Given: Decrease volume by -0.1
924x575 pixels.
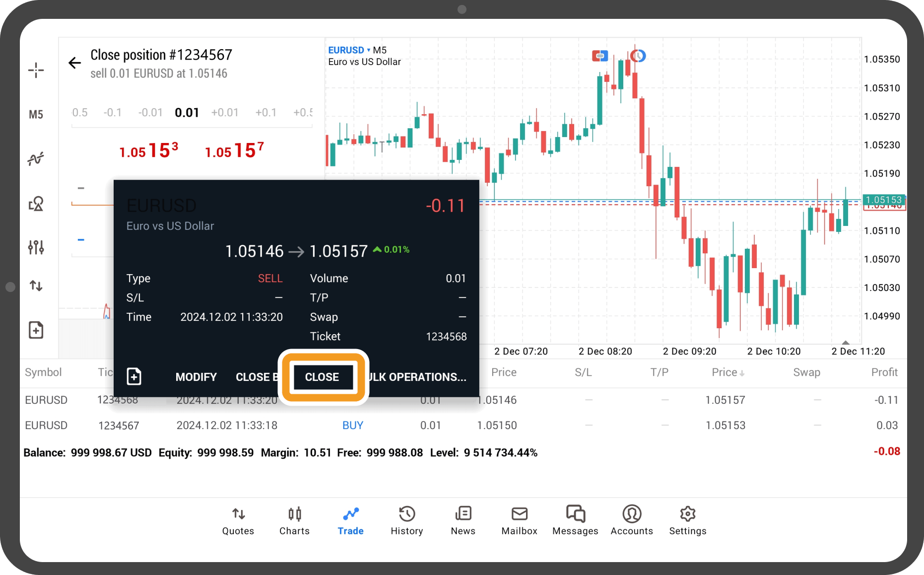Looking at the screenshot, I should pos(113,113).
